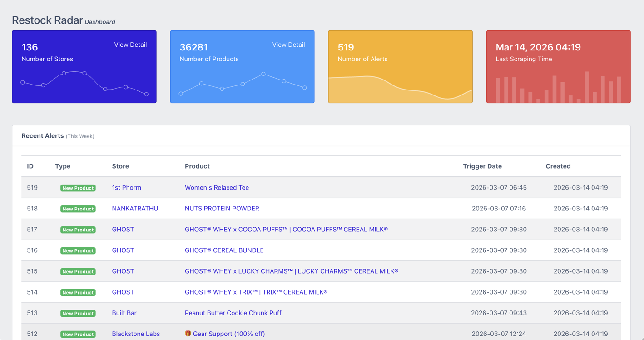Image resolution: width=644 pixels, height=340 pixels.
Task: Click the gift icon beside Gear Support
Action: [x=188, y=334]
